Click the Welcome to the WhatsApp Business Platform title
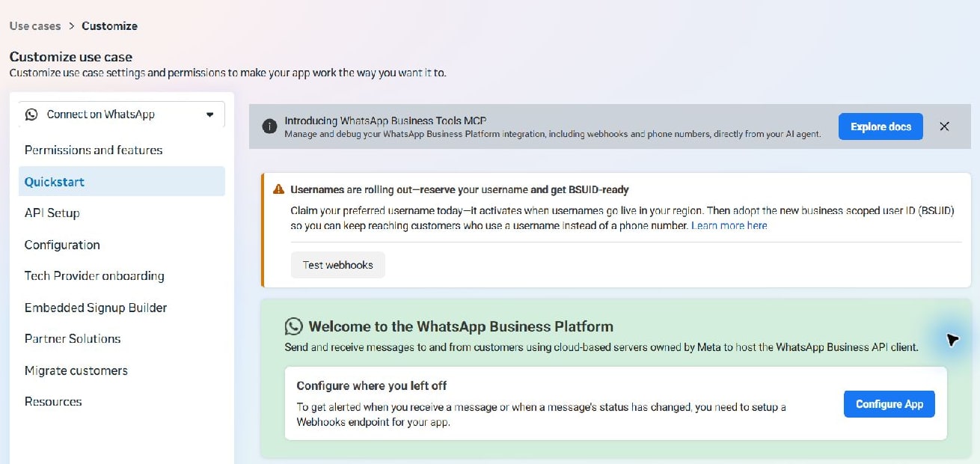The image size is (980, 464). click(x=461, y=326)
